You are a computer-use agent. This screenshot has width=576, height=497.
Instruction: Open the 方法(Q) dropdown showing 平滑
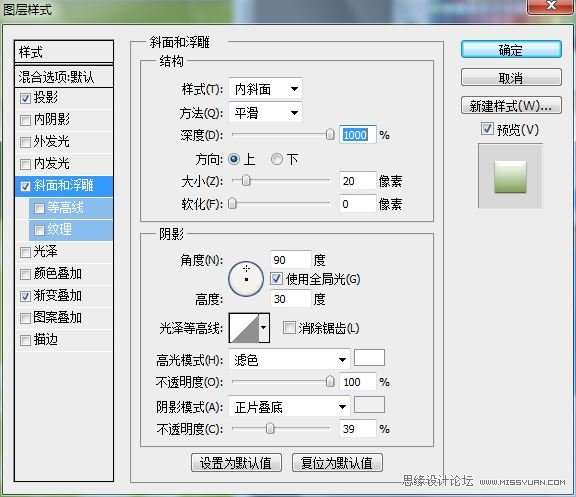266,113
